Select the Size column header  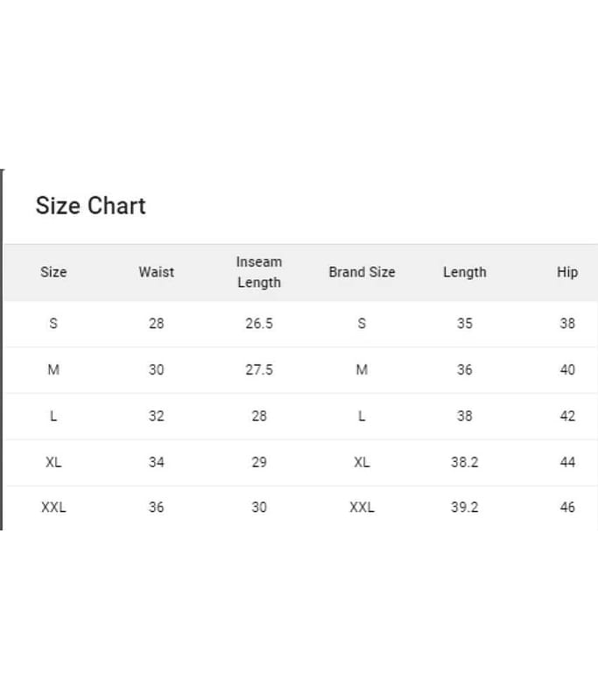(x=53, y=272)
